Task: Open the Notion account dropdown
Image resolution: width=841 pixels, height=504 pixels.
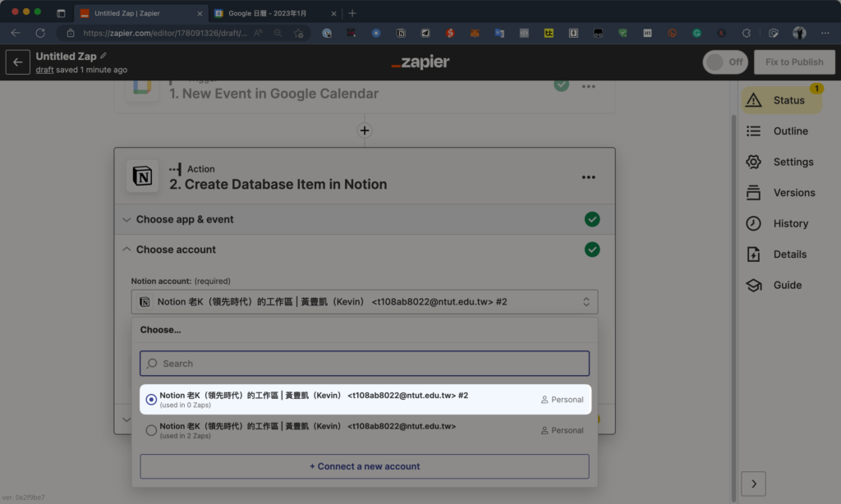Action: tap(365, 302)
